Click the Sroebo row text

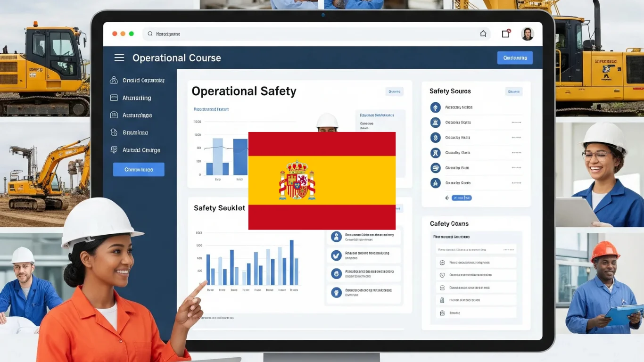(455, 313)
